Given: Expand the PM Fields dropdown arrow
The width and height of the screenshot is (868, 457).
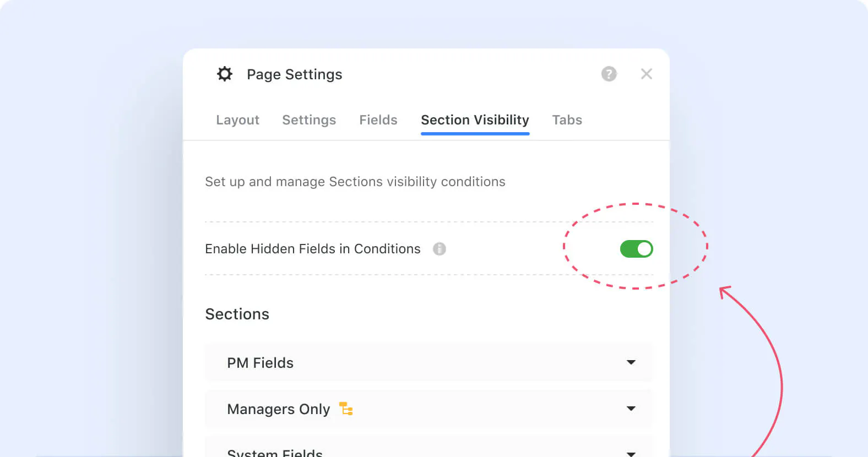Looking at the screenshot, I should tap(631, 362).
